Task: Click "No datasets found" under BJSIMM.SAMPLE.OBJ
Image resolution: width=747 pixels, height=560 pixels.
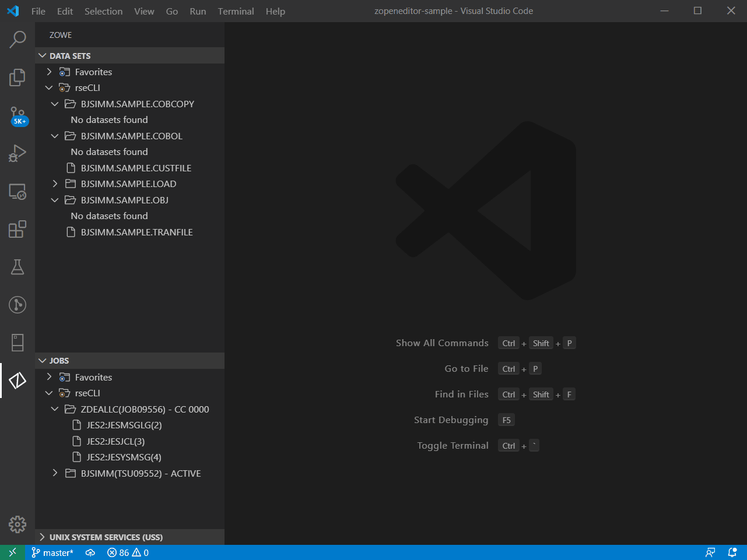Action: point(110,216)
